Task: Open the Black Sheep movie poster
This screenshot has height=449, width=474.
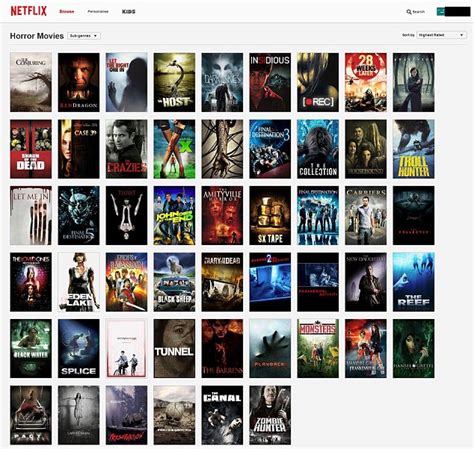Action: point(174,282)
